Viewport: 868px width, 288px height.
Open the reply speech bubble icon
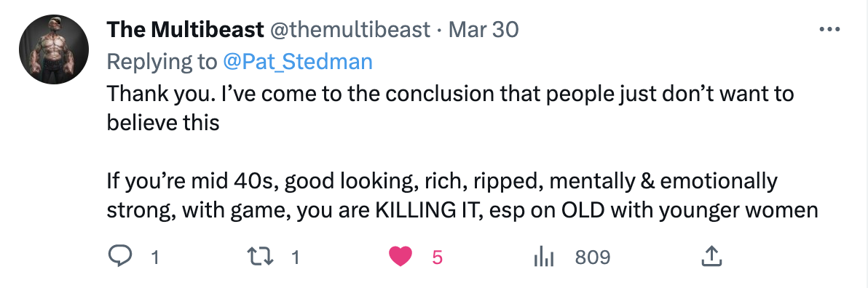119,257
